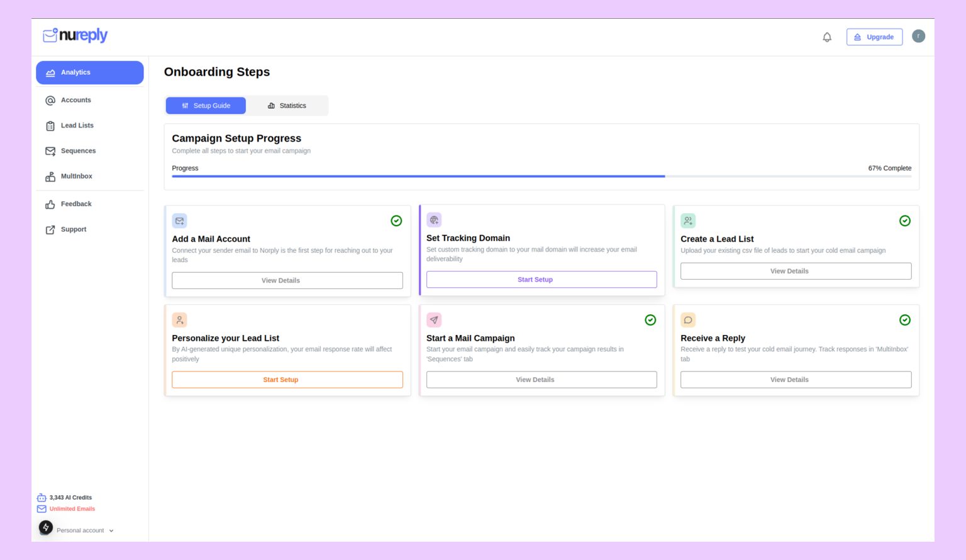Expand the Personal account switcher
Viewport: 966px width, 560px height.
click(x=84, y=530)
